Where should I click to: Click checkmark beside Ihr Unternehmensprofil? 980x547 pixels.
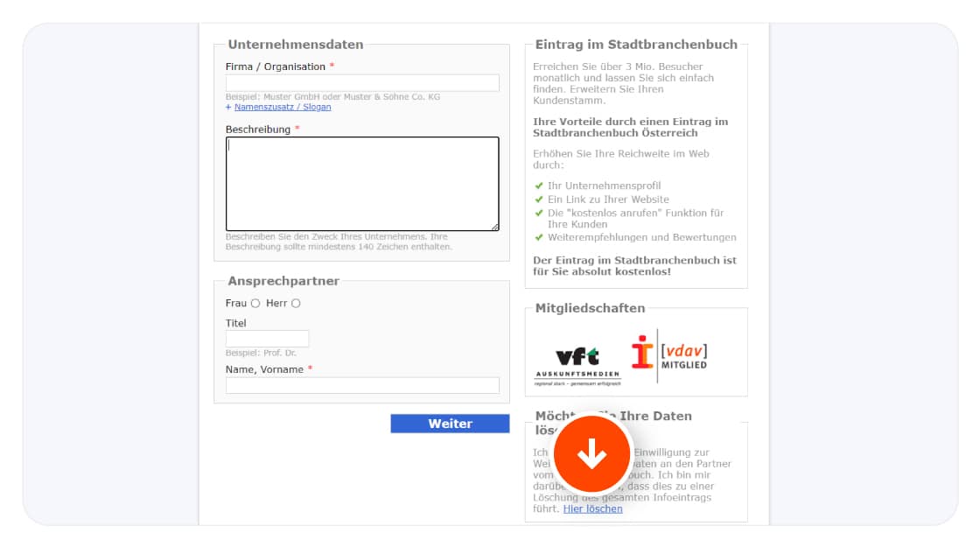[539, 186]
